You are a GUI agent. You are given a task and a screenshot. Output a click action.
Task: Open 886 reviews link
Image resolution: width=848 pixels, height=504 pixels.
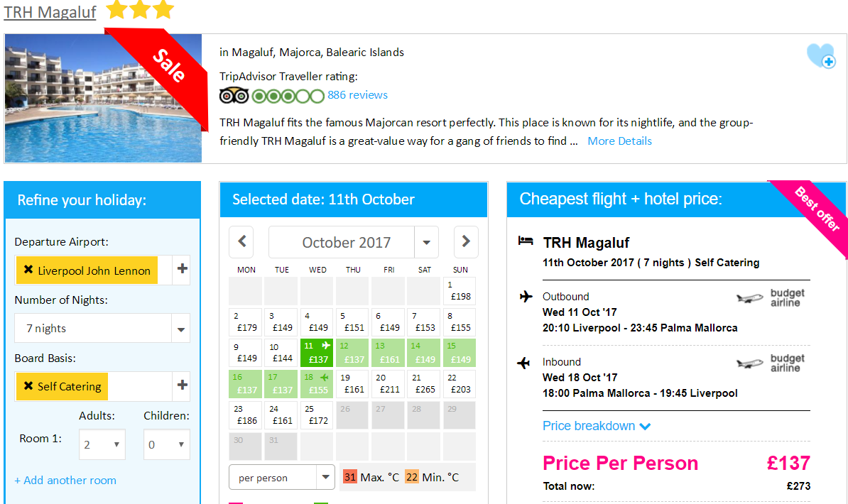pyautogui.click(x=357, y=95)
